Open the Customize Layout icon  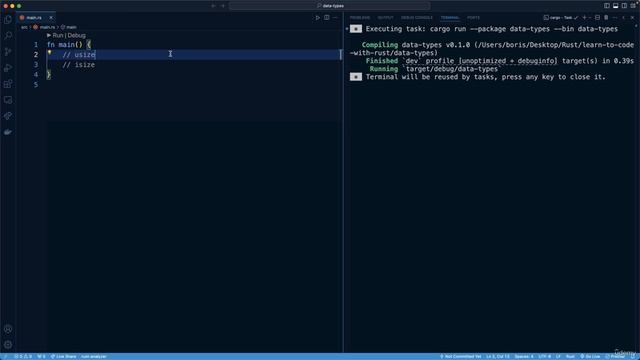pyautogui.click(x=633, y=6)
